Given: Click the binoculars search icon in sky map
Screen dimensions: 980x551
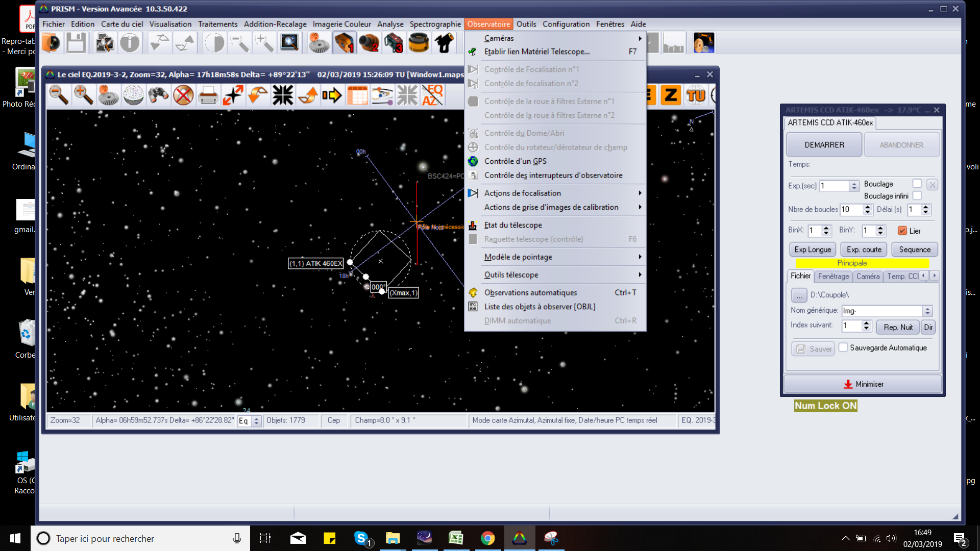Looking at the screenshot, I should (158, 95).
